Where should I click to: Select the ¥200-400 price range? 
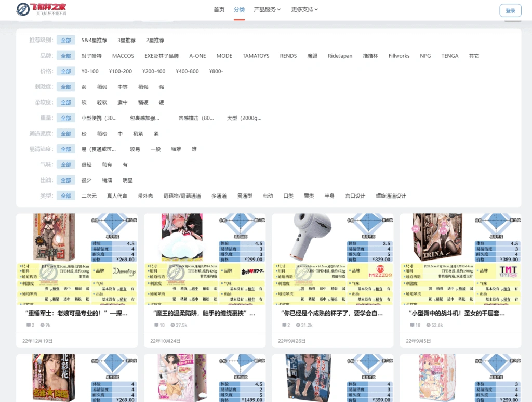[154, 71]
